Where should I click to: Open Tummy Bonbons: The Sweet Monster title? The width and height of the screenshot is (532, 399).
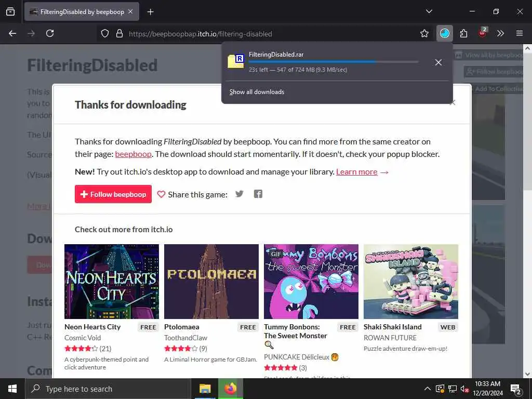(296, 331)
